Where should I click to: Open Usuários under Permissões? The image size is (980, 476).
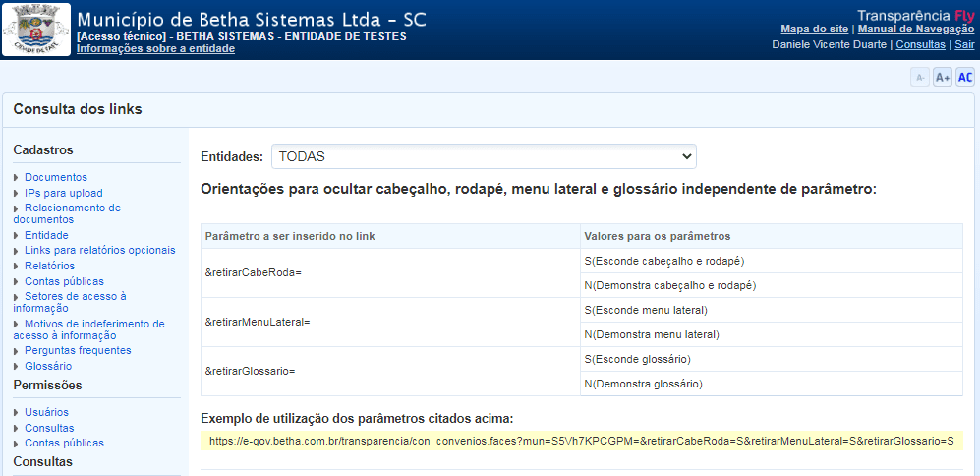(46, 413)
